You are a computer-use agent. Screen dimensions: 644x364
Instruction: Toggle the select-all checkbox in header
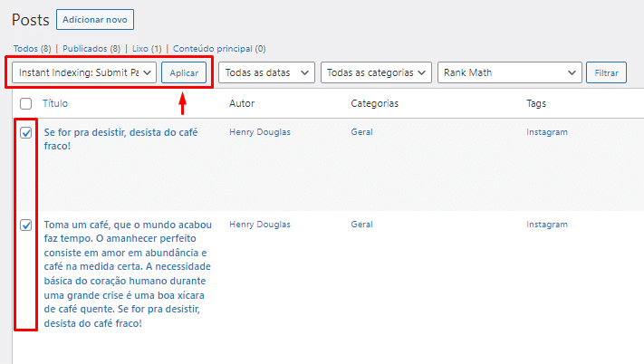pos(26,104)
